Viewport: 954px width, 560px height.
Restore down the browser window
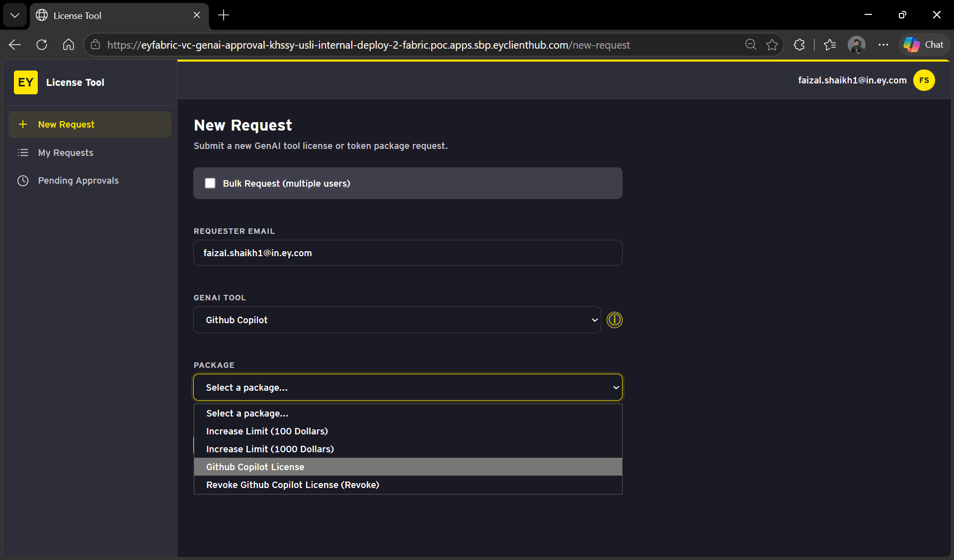(x=902, y=15)
